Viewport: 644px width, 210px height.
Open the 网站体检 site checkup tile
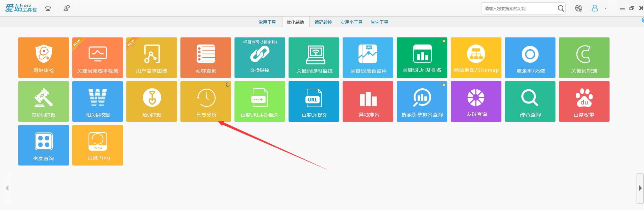pos(44,58)
